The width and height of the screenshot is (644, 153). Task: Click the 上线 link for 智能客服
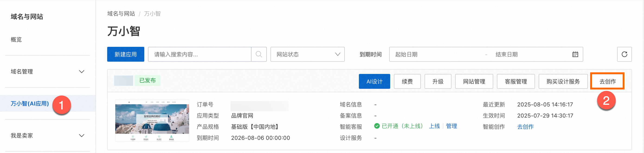click(434, 126)
